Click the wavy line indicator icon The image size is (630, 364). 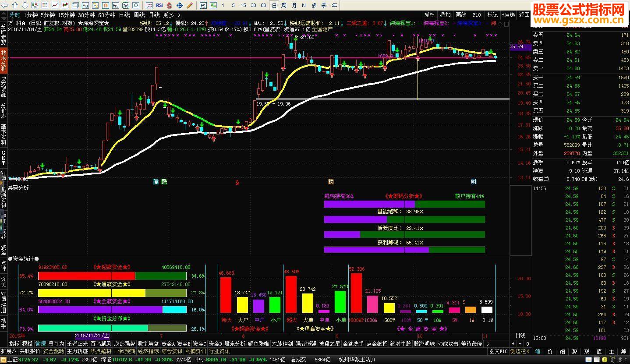tap(149, 5)
